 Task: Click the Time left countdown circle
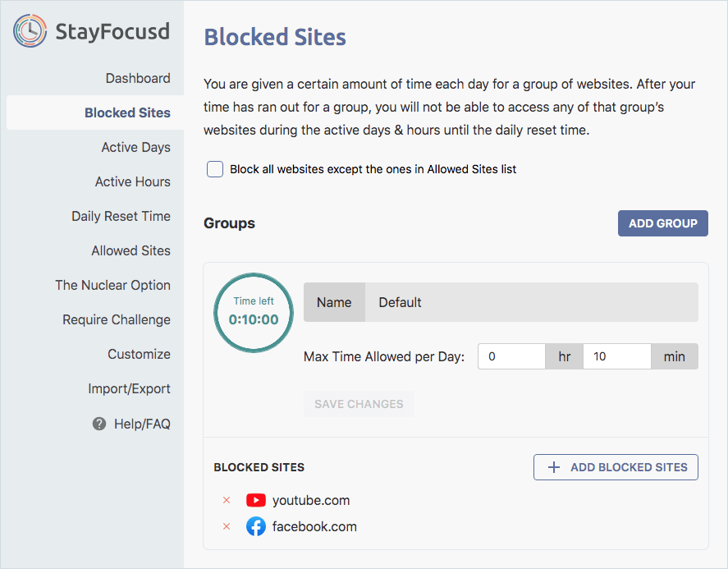pos(254,312)
